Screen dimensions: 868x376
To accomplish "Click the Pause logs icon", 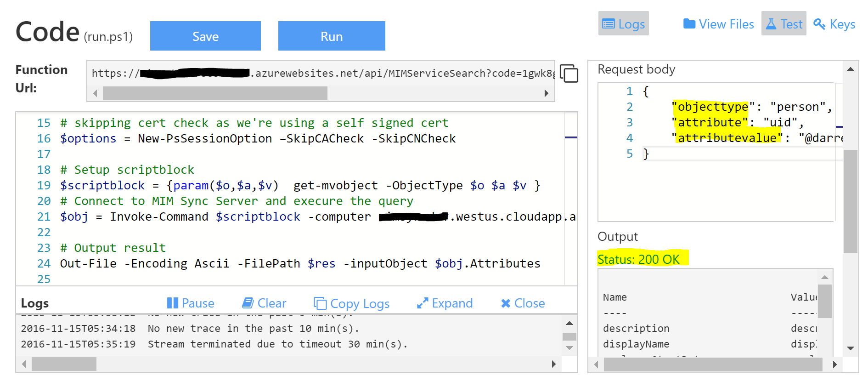I will (173, 303).
